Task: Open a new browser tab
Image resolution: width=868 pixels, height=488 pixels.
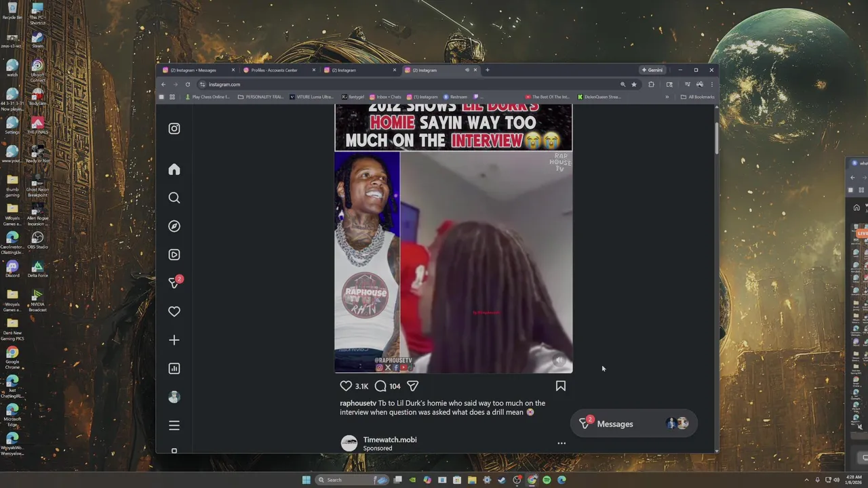Action: 487,70
